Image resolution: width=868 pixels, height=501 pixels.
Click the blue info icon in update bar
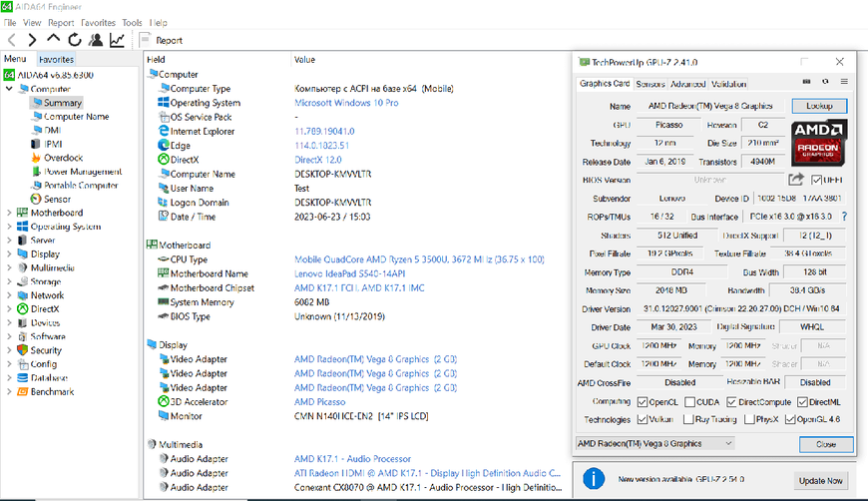click(594, 479)
